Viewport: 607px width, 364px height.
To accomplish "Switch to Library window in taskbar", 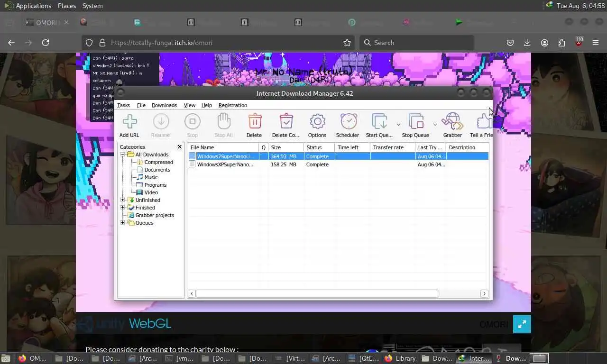I will [401, 358].
